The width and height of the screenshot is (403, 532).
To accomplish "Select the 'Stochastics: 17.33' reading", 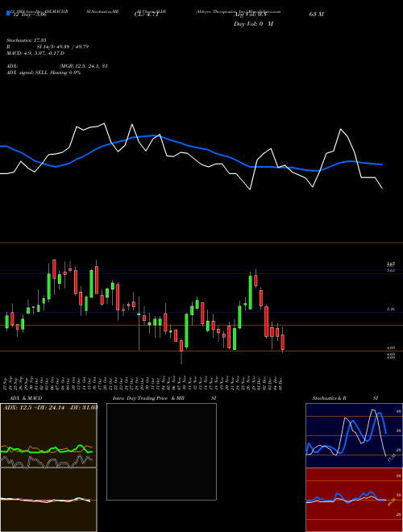I will [26, 40].
